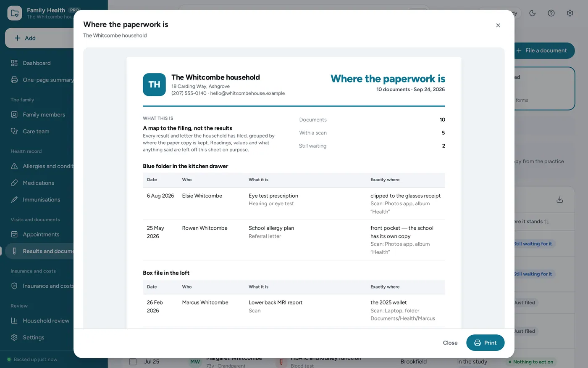Sort by the 'Where it stands' column
The height and width of the screenshot is (368, 588).
[531, 222]
